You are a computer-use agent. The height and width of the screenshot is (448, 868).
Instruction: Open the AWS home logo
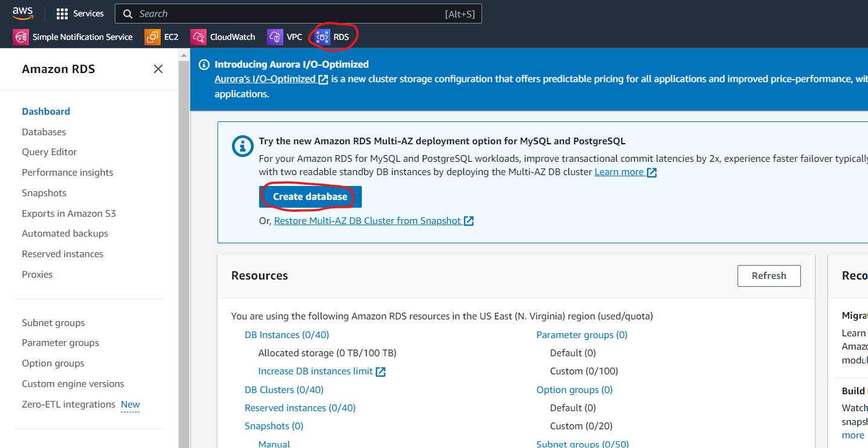pos(22,13)
